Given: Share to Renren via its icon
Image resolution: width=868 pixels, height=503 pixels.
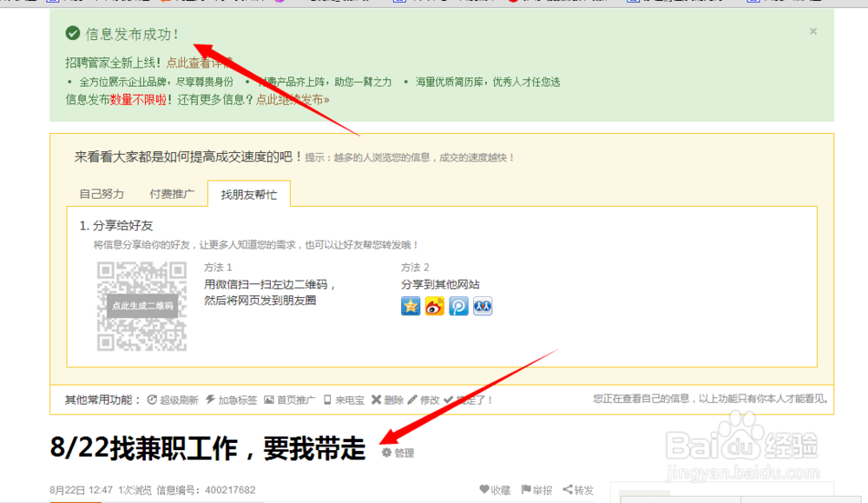Looking at the screenshot, I should [483, 306].
